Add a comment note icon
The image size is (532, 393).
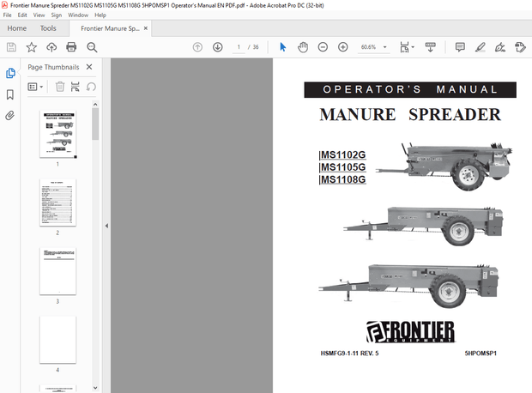point(460,47)
